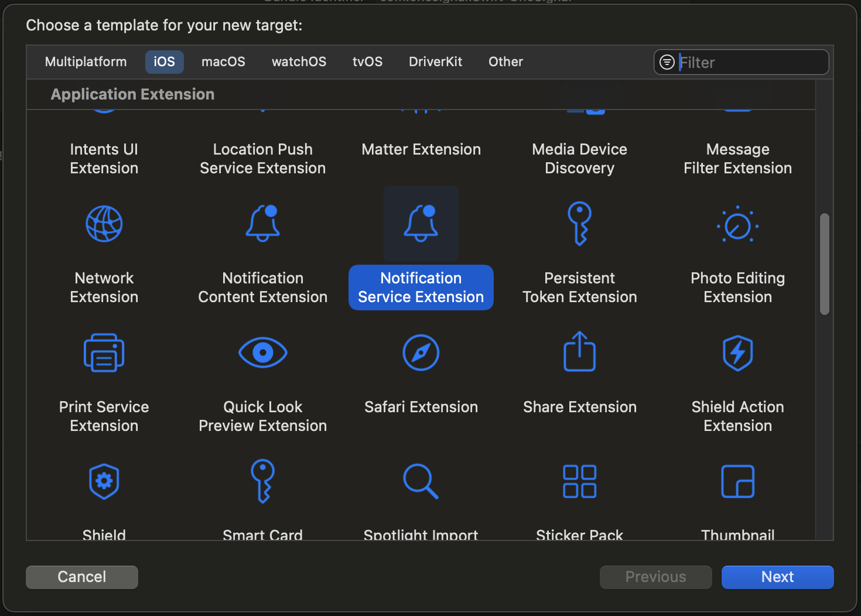Open the filter options icon menu
Viewport: 861px width, 616px height.
pos(667,62)
